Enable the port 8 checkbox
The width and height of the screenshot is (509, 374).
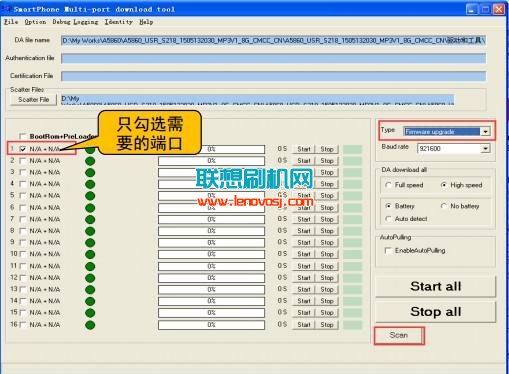[23, 231]
